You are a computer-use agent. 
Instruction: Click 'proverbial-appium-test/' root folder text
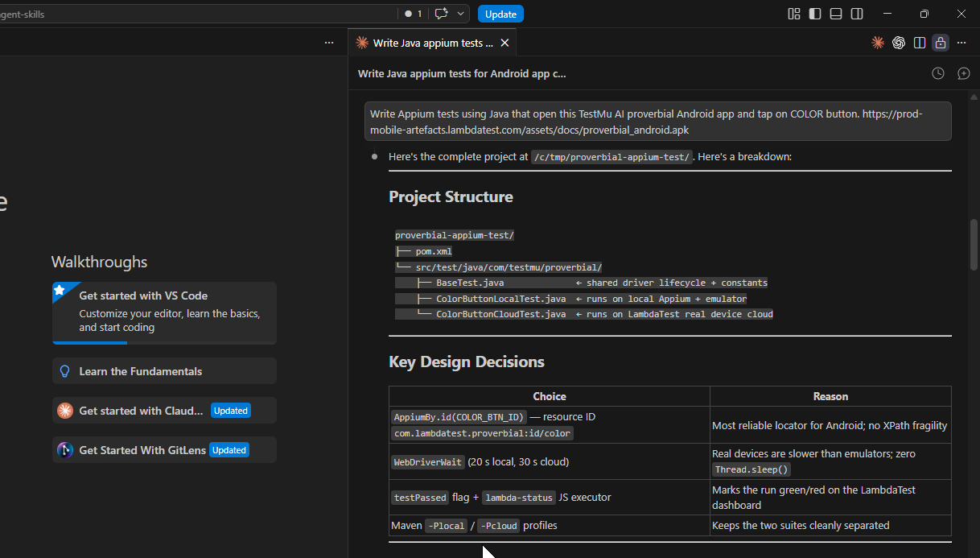coord(455,235)
